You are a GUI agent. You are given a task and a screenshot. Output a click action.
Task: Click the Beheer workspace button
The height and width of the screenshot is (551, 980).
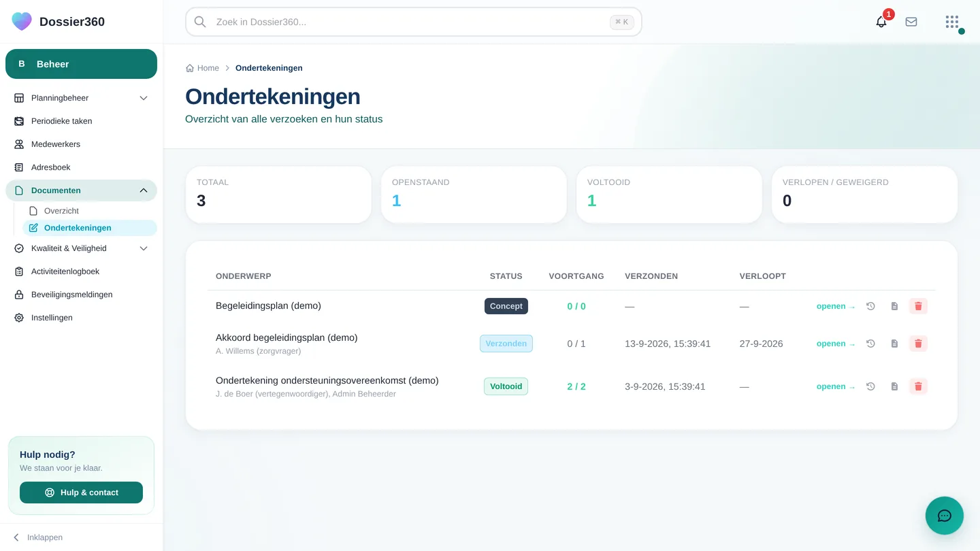(81, 64)
